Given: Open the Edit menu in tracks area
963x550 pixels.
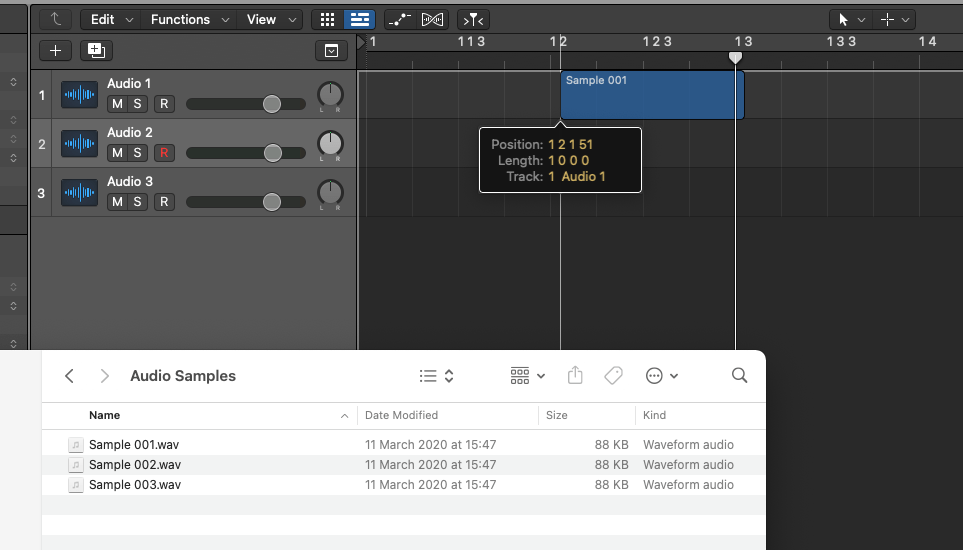Looking at the screenshot, I should [x=109, y=19].
